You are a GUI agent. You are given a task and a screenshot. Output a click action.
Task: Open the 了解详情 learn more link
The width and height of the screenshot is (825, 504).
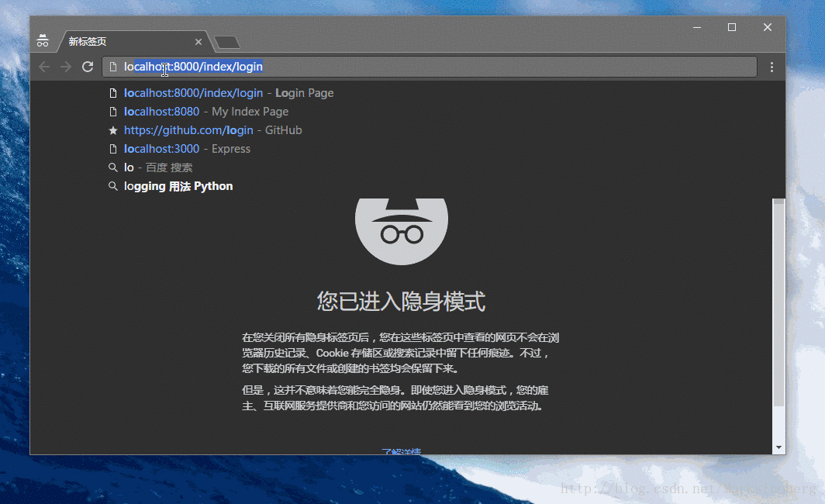click(x=401, y=451)
